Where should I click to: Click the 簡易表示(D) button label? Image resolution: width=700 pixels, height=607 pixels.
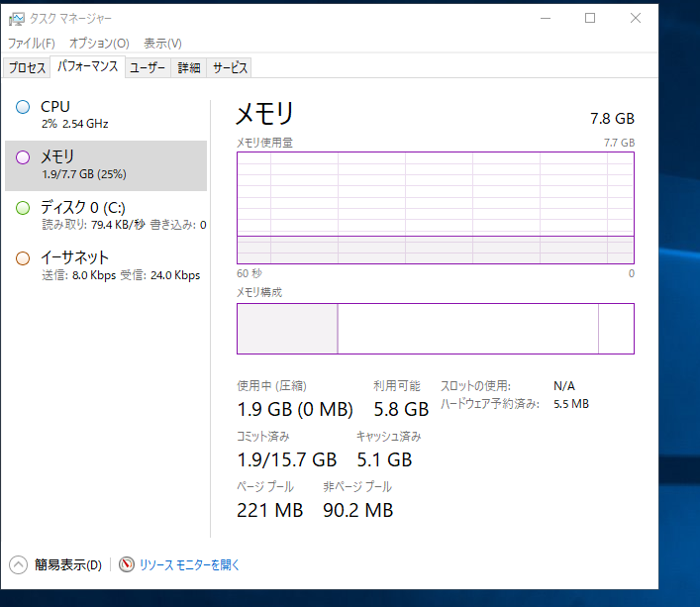point(68,565)
